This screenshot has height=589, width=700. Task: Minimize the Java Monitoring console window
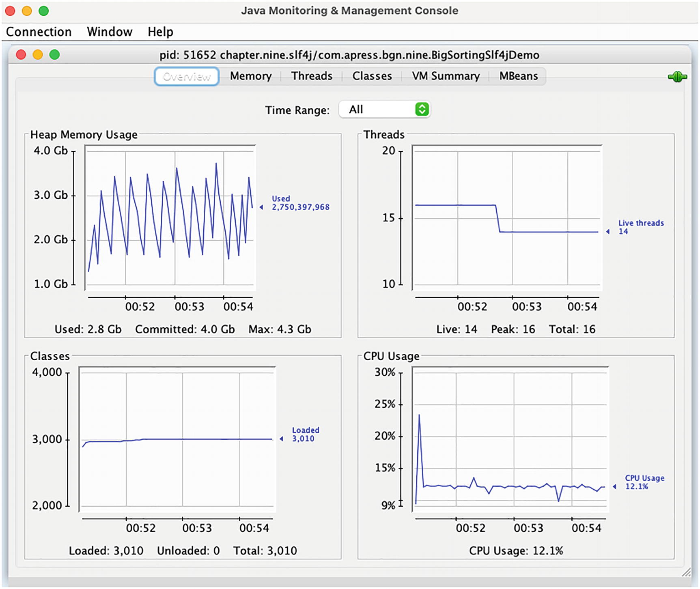pyautogui.click(x=27, y=11)
